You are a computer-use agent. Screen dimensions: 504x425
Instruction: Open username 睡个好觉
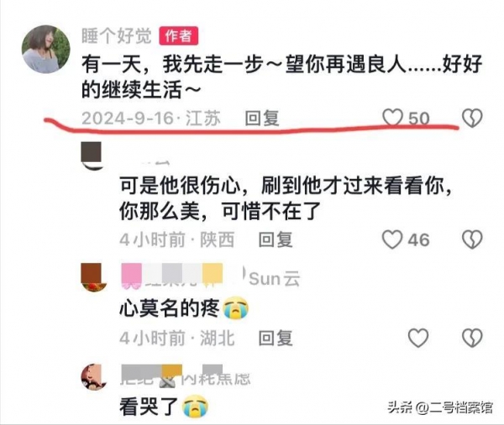[x=117, y=35]
